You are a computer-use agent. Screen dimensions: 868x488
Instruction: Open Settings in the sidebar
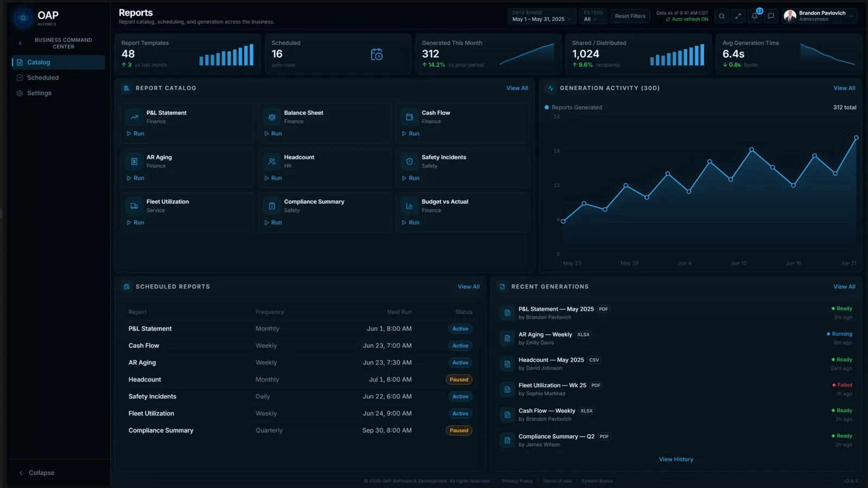(58, 93)
